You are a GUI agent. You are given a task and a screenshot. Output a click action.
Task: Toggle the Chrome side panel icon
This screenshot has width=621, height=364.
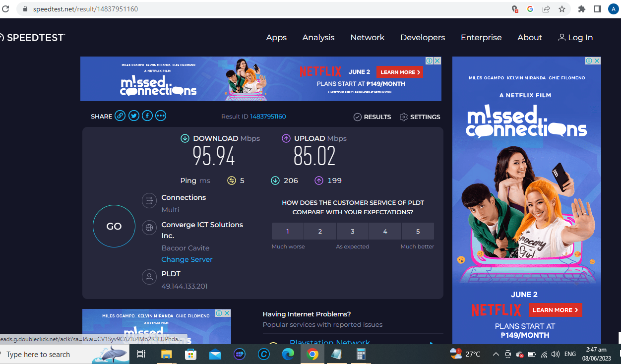pyautogui.click(x=598, y=9)
